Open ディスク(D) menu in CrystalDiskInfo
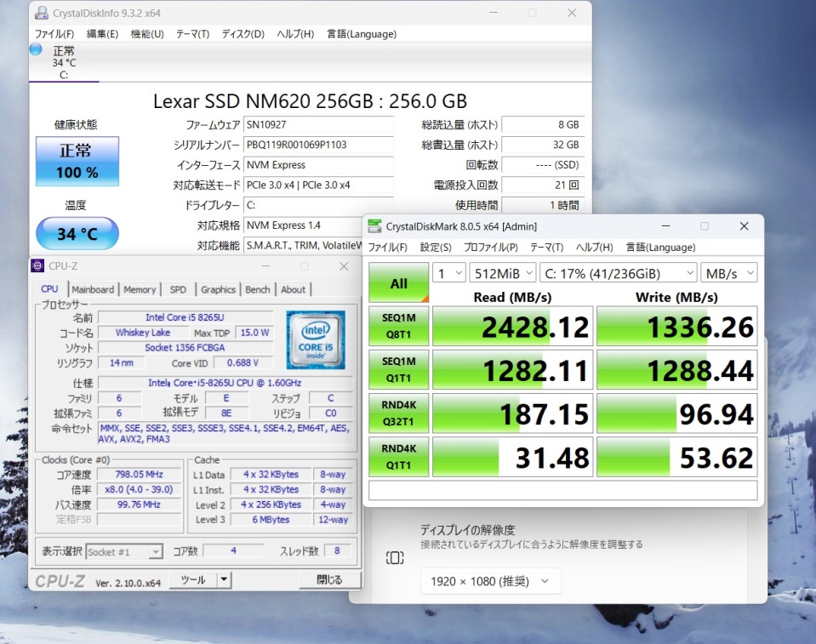The height and width of the screenshot is (644, 816). (243, 34)
